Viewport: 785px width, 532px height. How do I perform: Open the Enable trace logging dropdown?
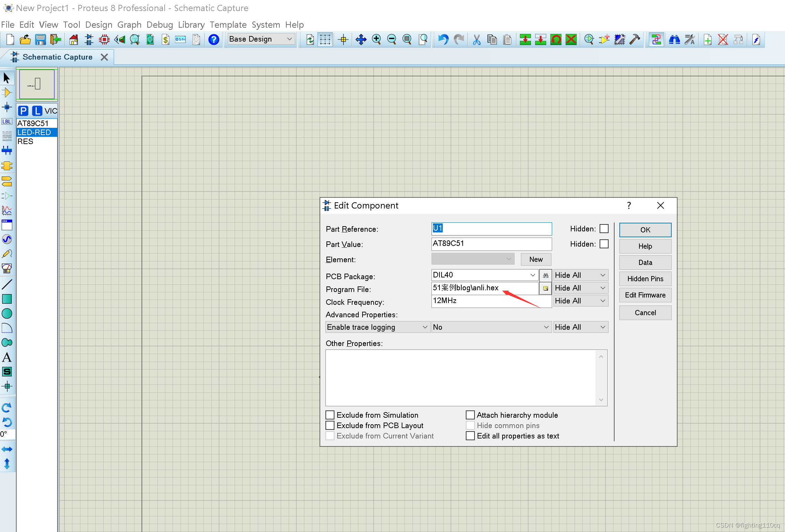(x=377, y=327)
